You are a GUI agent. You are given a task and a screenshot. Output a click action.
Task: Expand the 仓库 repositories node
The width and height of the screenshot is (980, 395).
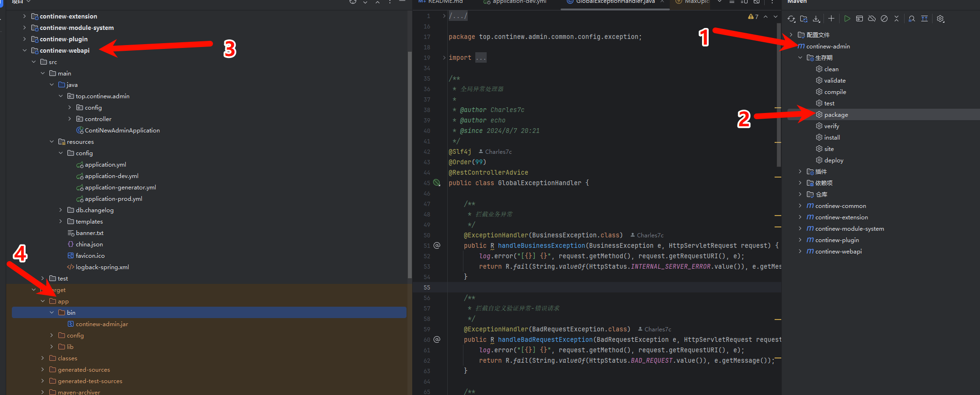coord(800,194)
